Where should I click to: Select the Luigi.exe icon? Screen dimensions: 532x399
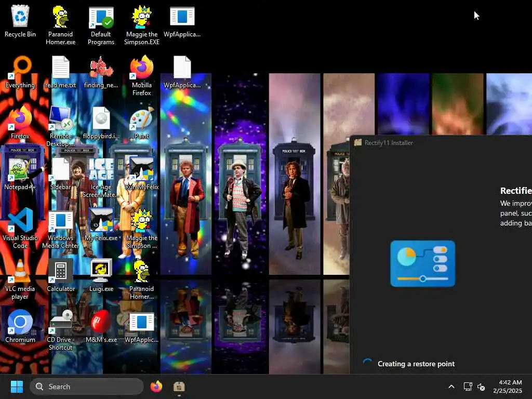point(101,275)
